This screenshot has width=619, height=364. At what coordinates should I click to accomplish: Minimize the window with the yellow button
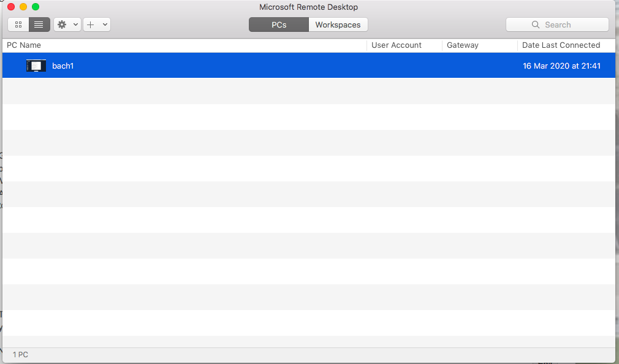coord(23,7)
